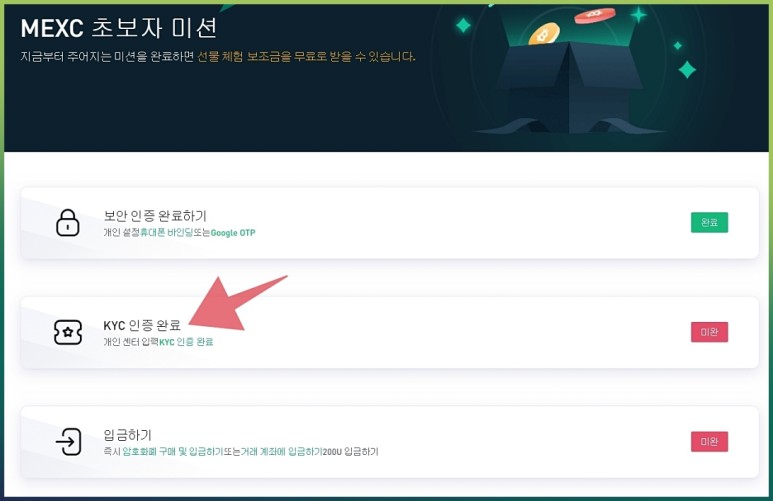Click the padlock icon for security verification
The image size is (773, 501).
68,222
